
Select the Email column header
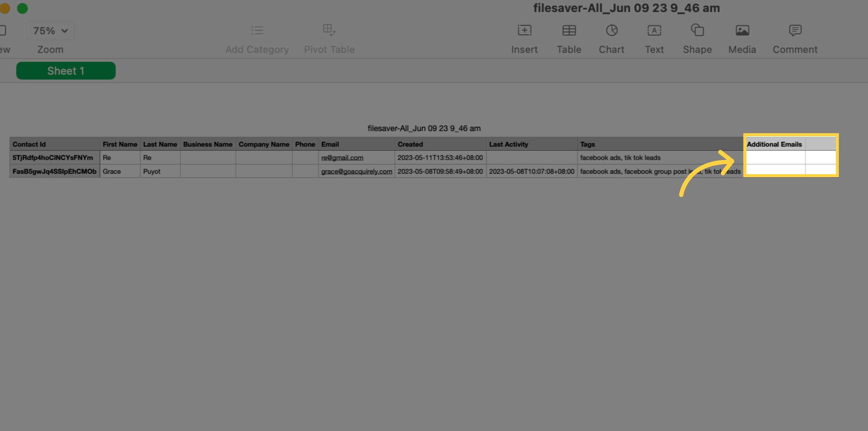(330, 145)
